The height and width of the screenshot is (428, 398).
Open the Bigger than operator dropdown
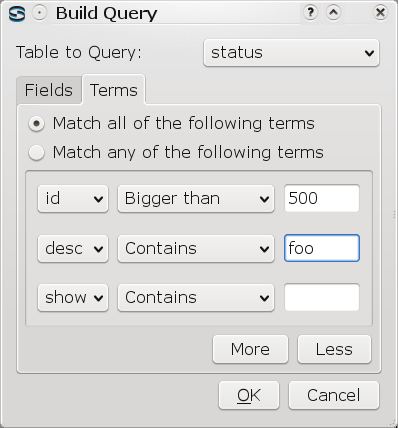coord(196,199)
